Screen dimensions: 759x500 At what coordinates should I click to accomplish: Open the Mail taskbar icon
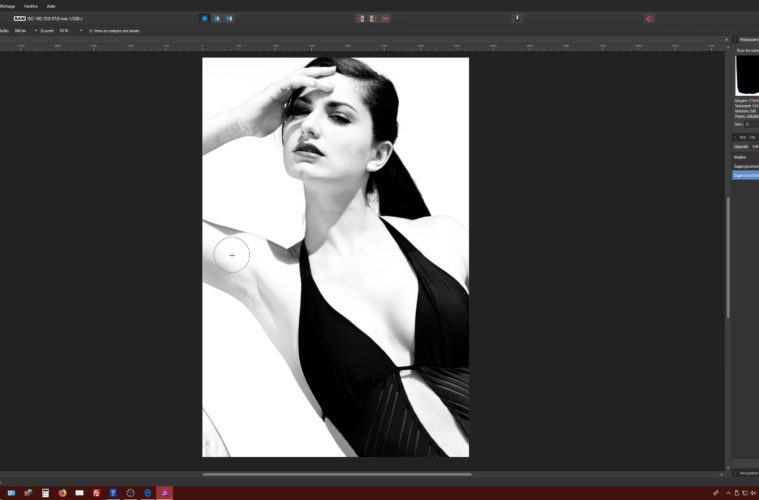[79, 493]
